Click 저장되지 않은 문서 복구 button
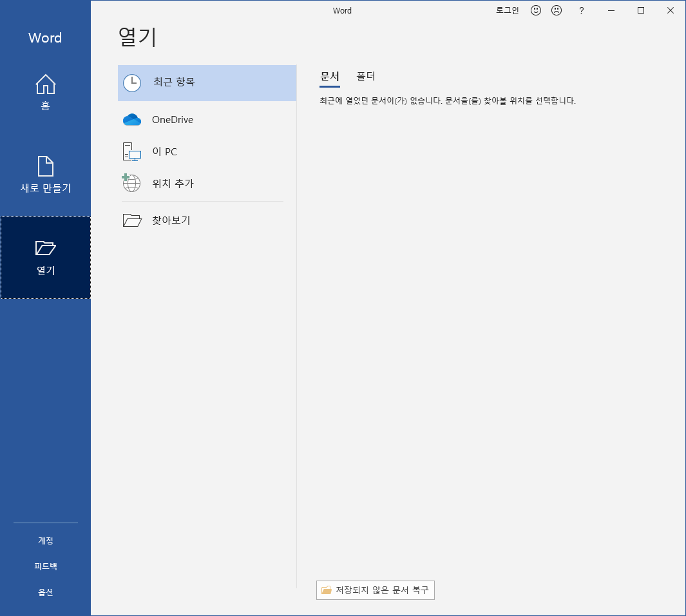686x616 pixels. [x=376, y=590]
